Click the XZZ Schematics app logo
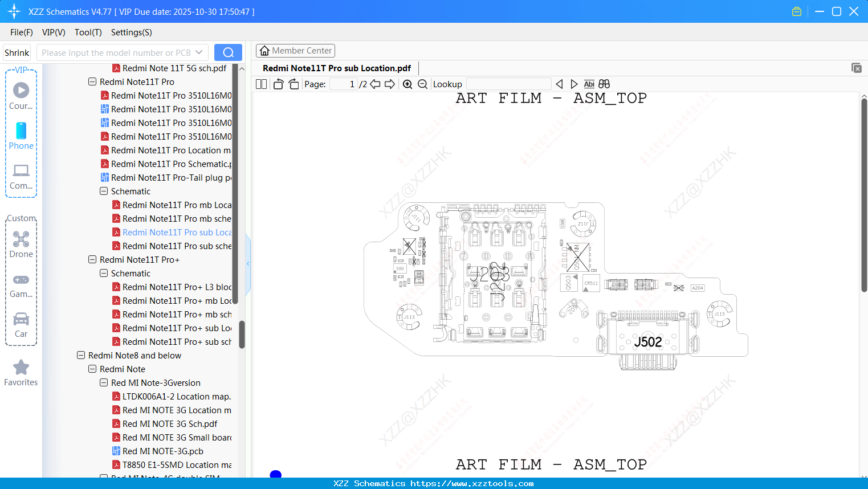The width and height of the screenshot is (868, 489). [x=14, y=11]
